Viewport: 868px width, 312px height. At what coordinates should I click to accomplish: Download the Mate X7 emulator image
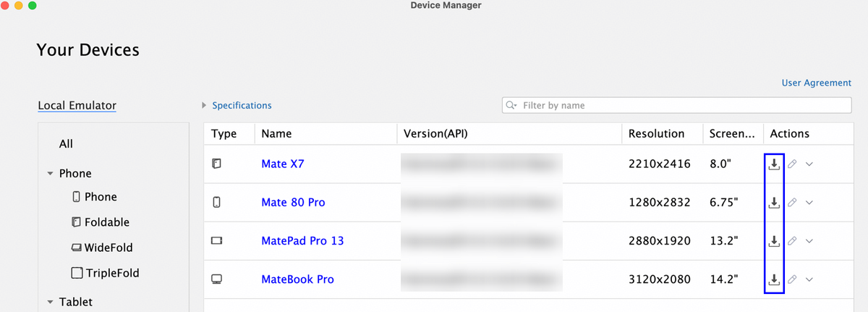coord(773,164)
